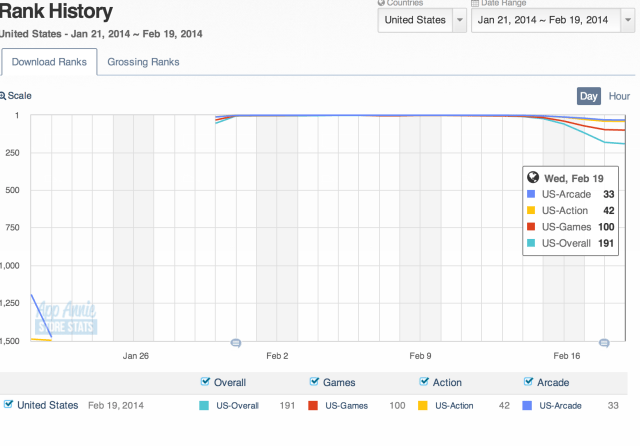
Task: Switch chart to Hour view
Action: click(619, 96)
